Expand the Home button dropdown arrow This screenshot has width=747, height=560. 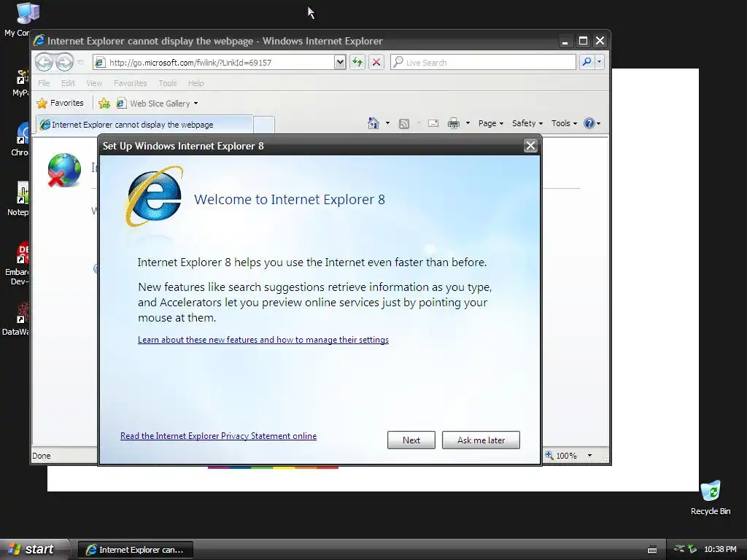387,123
